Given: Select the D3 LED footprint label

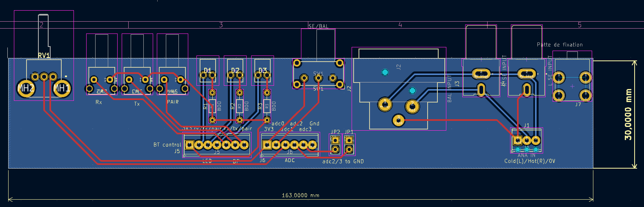Looking at the screenshot, I should 263,71.
